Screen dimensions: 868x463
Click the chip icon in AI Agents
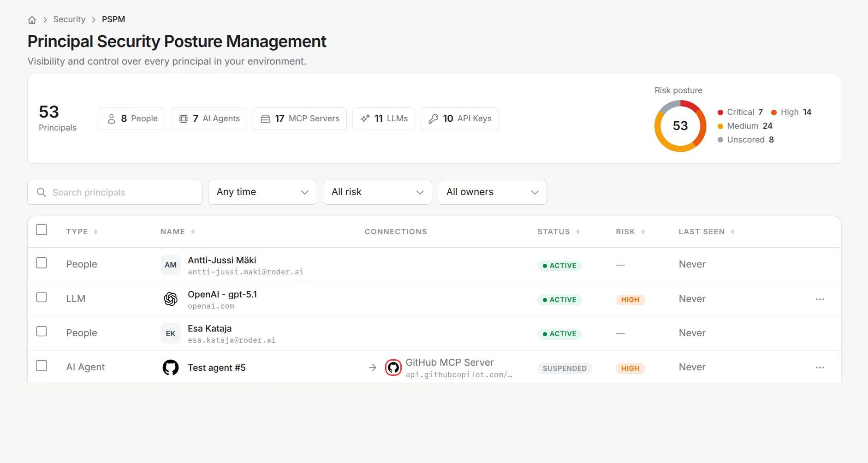[184, 119]
